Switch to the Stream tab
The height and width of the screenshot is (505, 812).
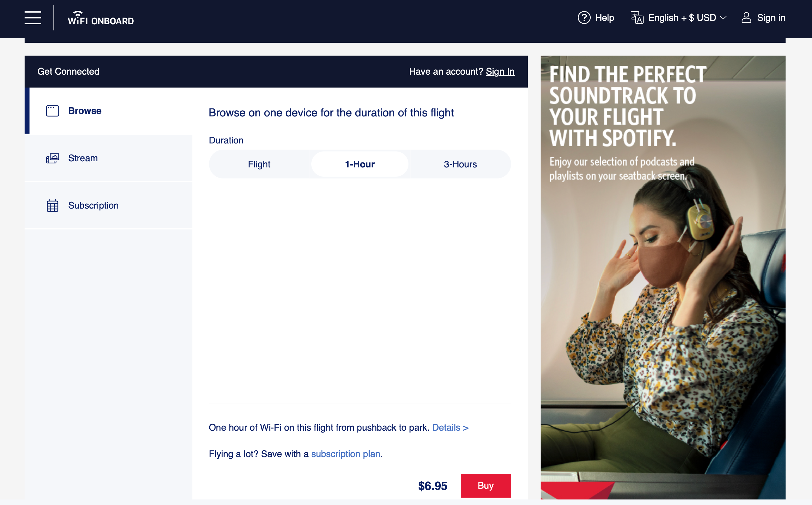(x=108, y=158)
